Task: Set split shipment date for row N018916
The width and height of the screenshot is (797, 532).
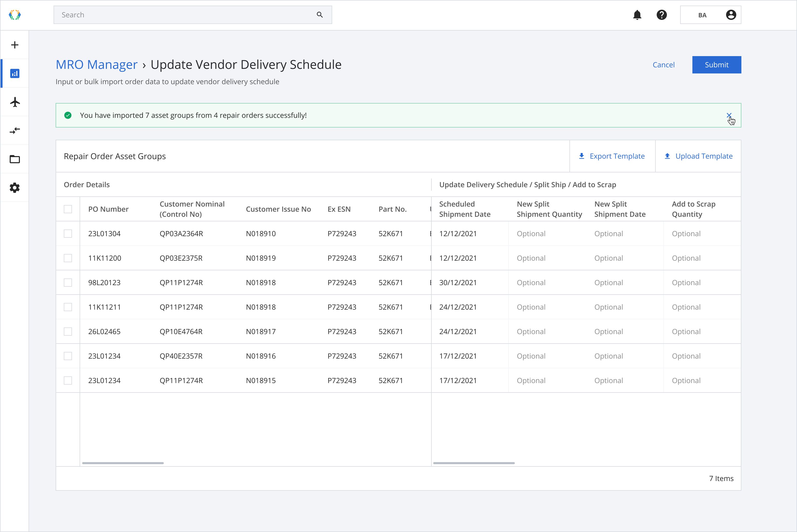Action: coord(625,356)
